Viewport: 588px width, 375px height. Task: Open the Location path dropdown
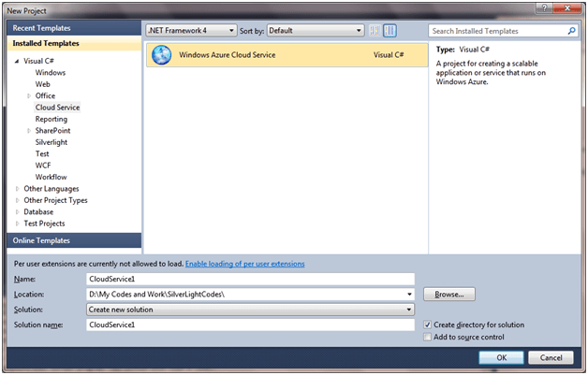click(x=409, y=295)
